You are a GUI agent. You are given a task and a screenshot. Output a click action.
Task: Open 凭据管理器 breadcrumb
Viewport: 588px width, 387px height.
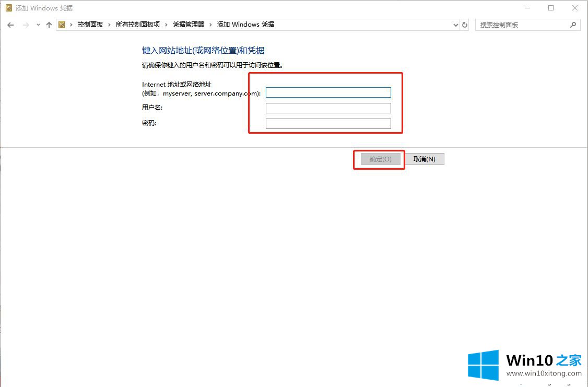pos(188,25)
